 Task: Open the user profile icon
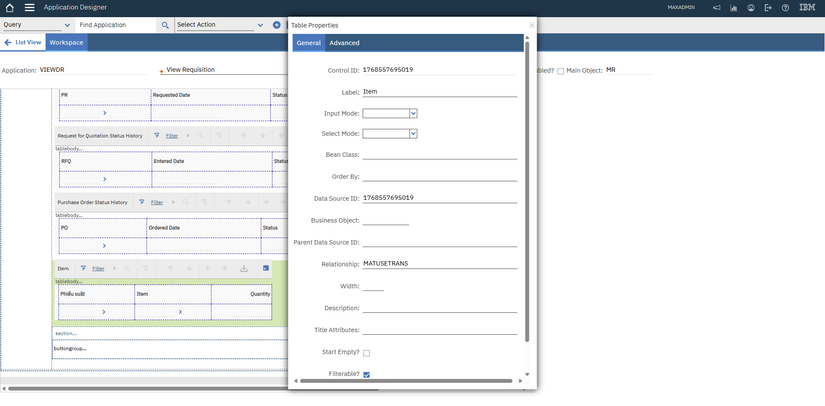751,8
